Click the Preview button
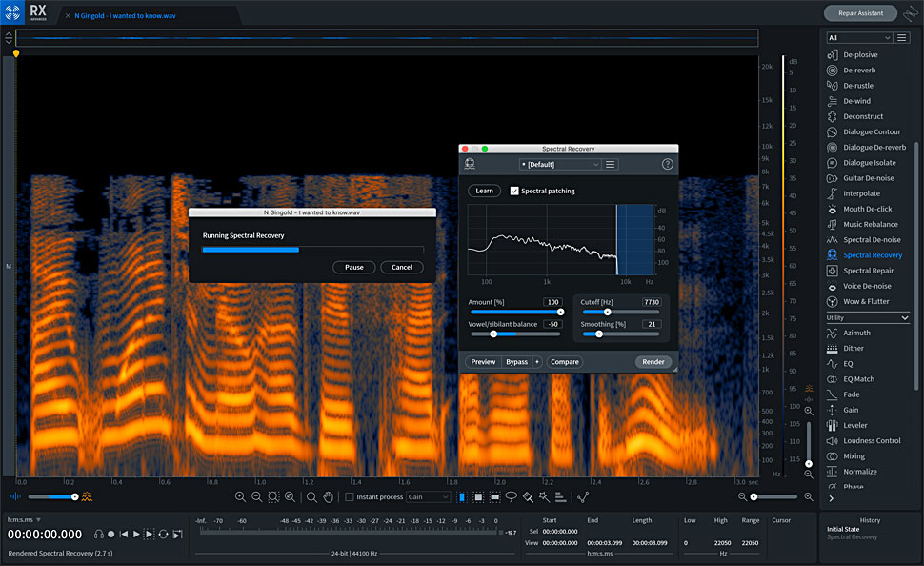Image resolution: width=924 pixels, height=566 pixels. [x=483, y=362]
